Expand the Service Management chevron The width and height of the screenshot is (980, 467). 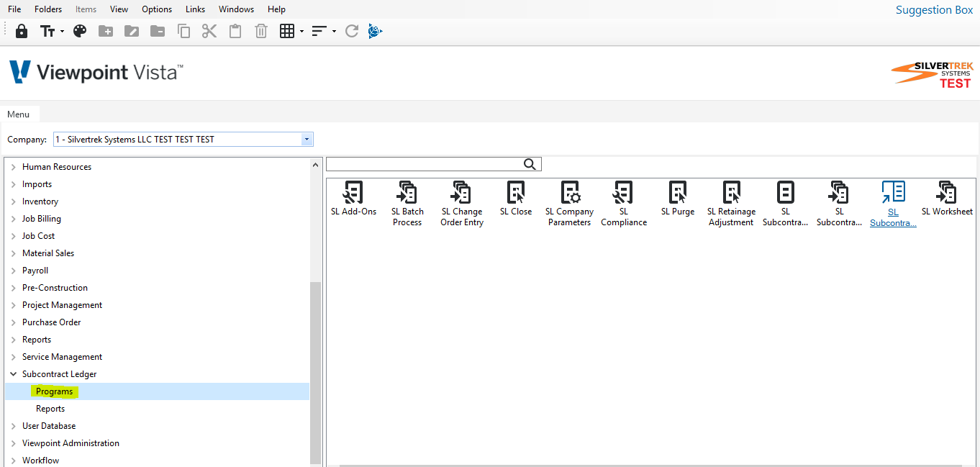click(13, 357)
